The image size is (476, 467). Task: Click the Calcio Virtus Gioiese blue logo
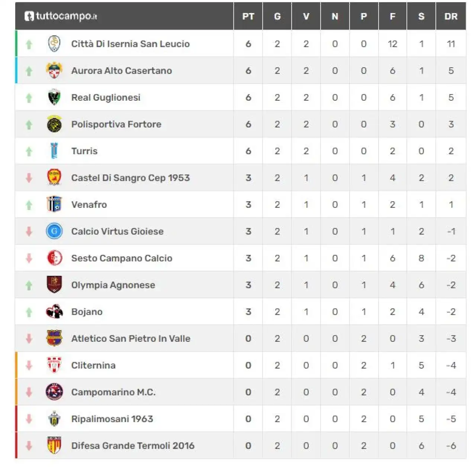(54, 231)
